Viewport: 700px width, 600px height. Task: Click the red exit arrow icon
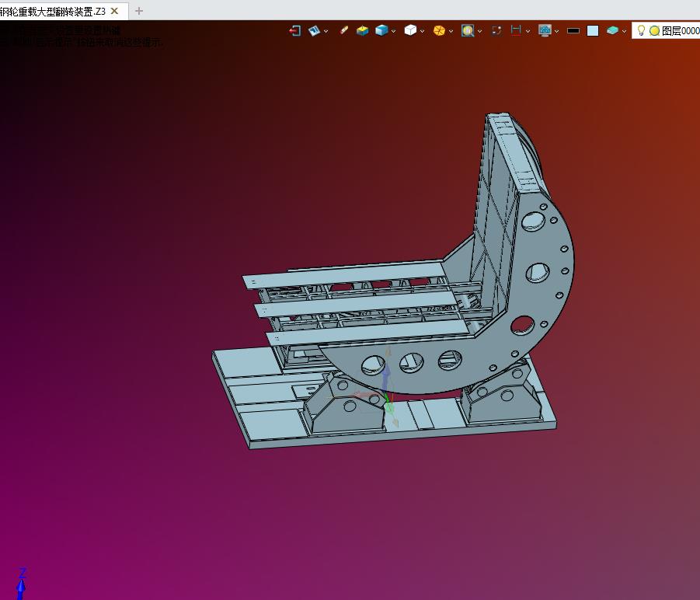coord(294,31)
